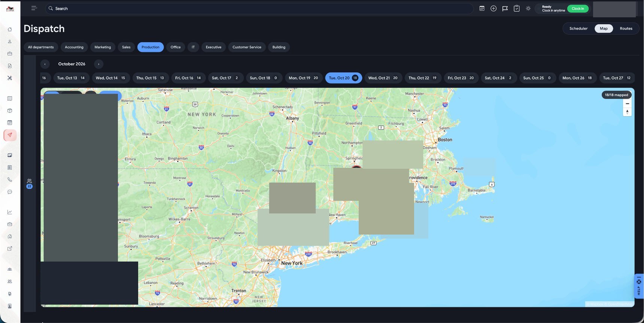
Task: Filter by the Accounting department
Action: coord(74,47)
